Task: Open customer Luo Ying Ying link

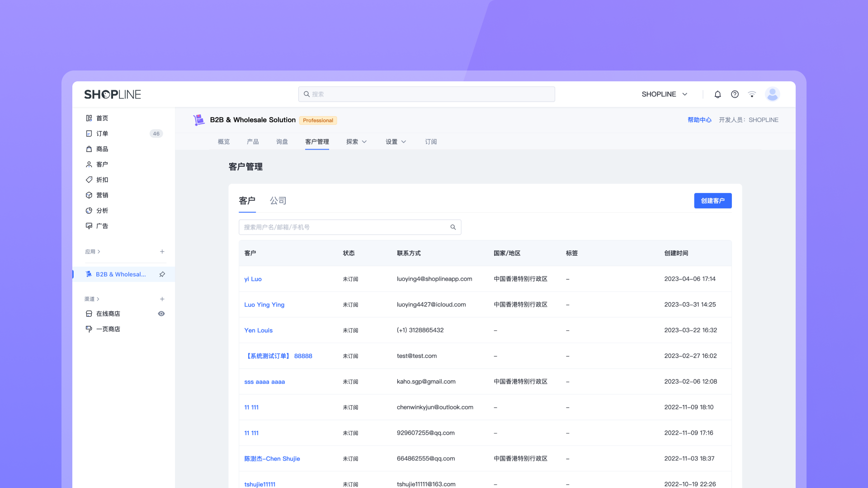Action: click(264, 305)
